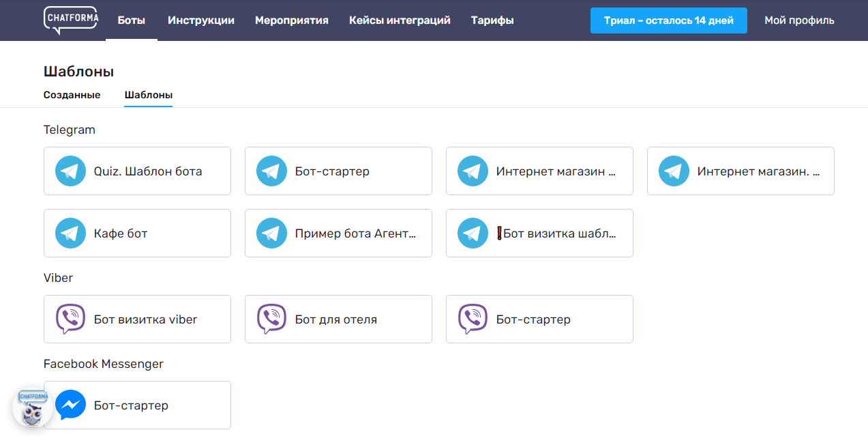This screenshot has height=443, width=868.
Task: Click the Telegram icon on Пример бота Агент card
Action: (271, 233)
